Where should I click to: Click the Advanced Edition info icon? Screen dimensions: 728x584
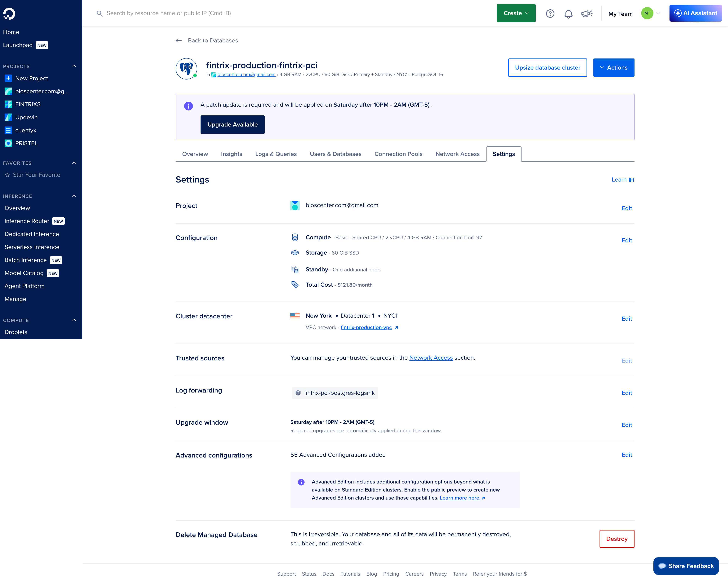click(x=301, y=482)
